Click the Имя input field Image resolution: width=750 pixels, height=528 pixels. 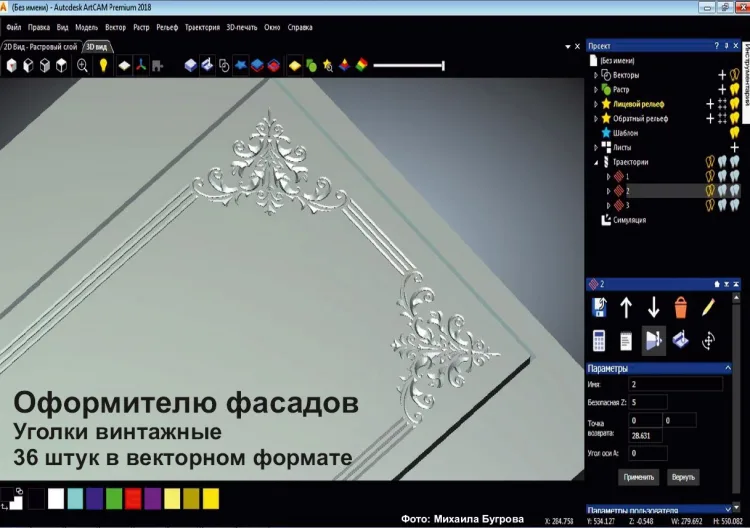point(675,384)
